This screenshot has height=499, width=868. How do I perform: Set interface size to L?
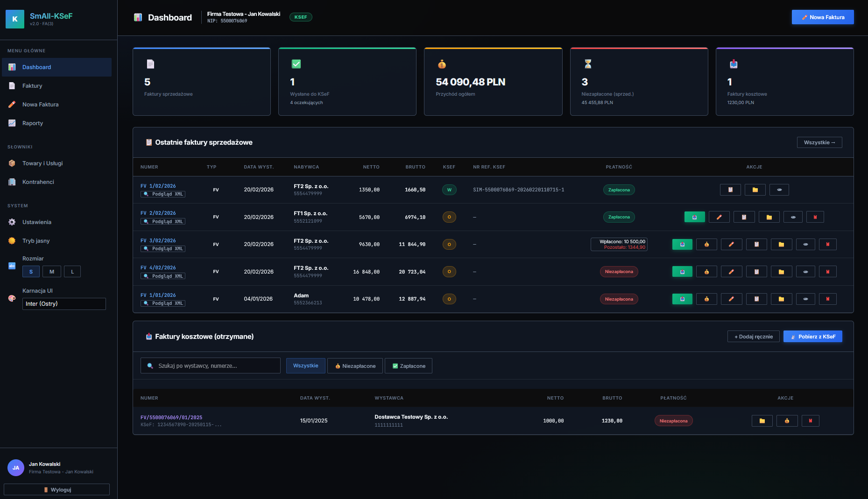click(72, 272)
